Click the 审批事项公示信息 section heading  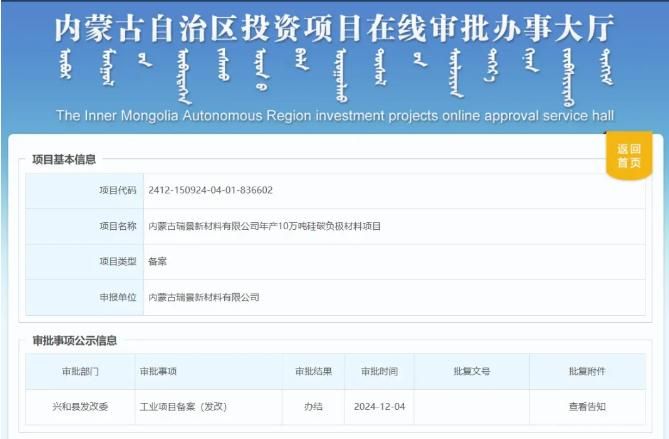[x=75, y=340]
